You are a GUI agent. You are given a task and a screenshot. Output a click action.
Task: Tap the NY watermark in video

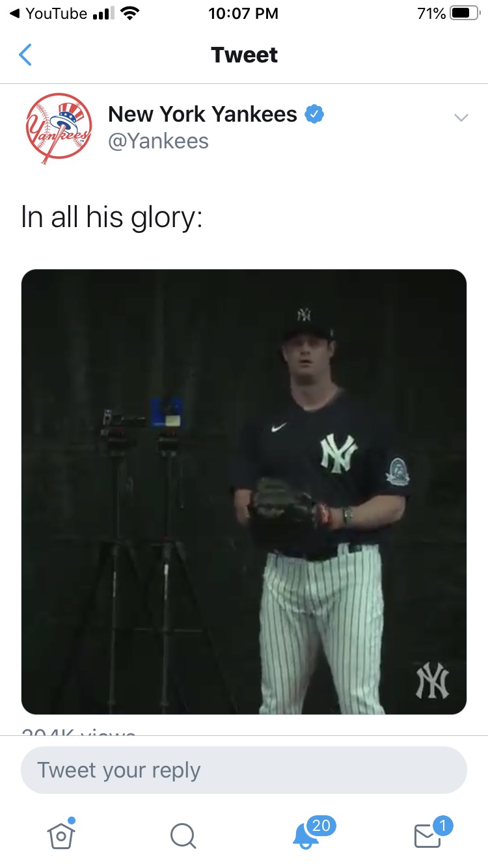pos(433,681)
